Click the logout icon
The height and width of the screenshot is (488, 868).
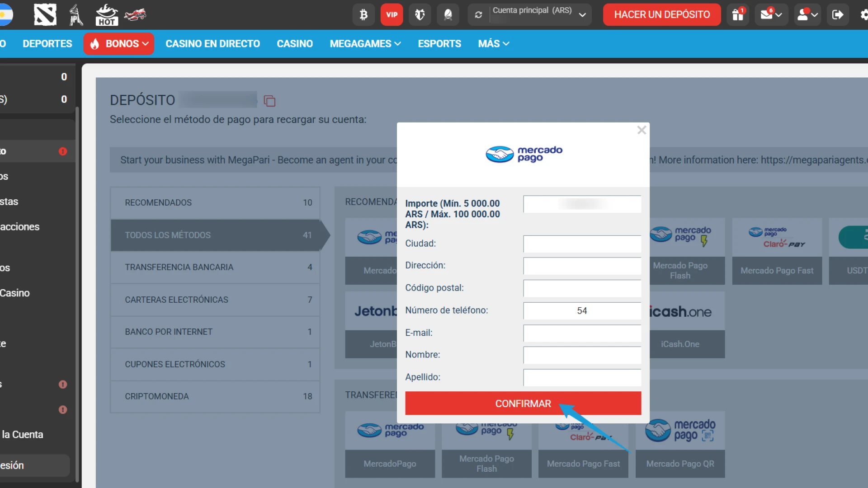838,14
